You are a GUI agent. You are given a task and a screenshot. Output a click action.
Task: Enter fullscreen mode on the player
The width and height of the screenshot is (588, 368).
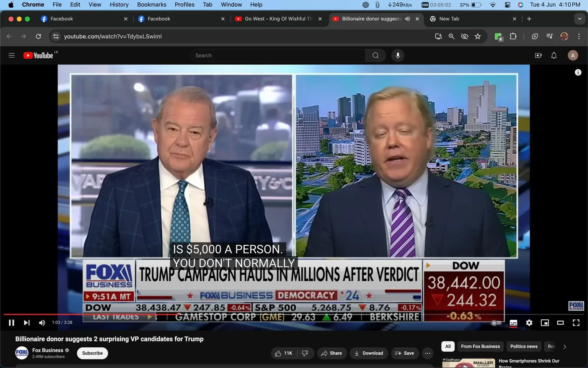pos(576,323)
